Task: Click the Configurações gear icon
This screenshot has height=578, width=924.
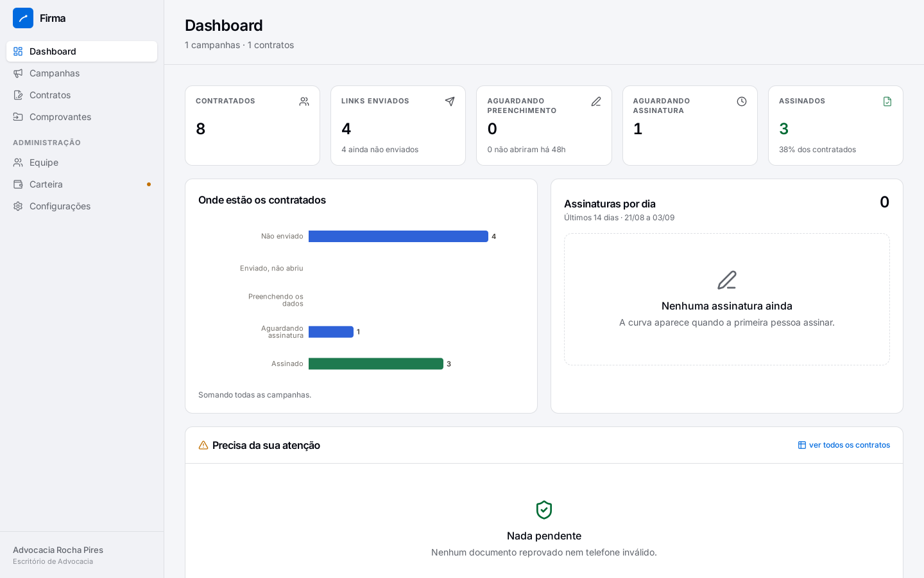Action: coord(18,206)
